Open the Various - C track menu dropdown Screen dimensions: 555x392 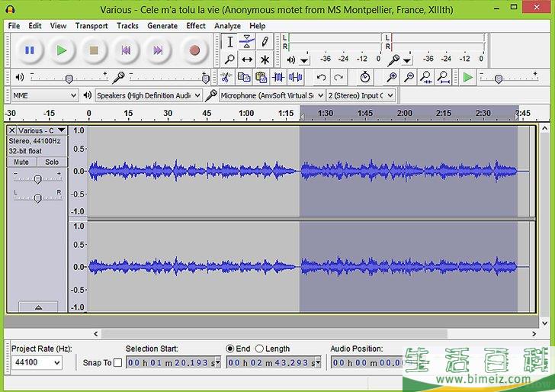(62, 130)
